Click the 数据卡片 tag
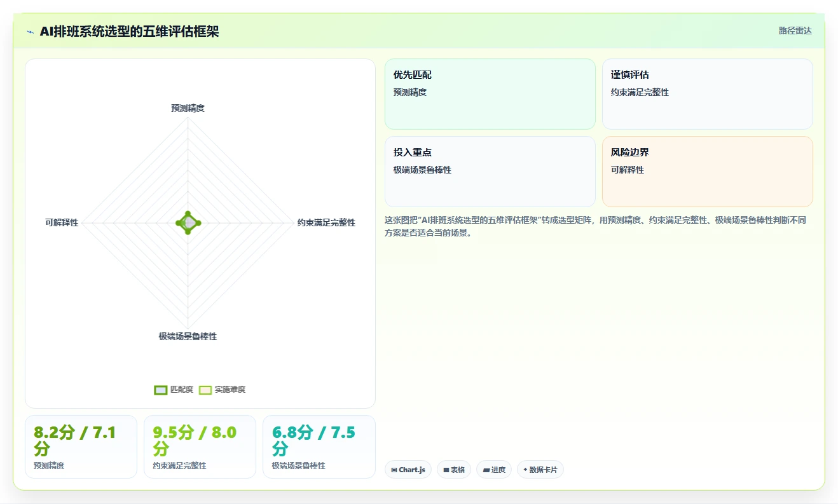838x504 pixels. [x=540, y=470]
